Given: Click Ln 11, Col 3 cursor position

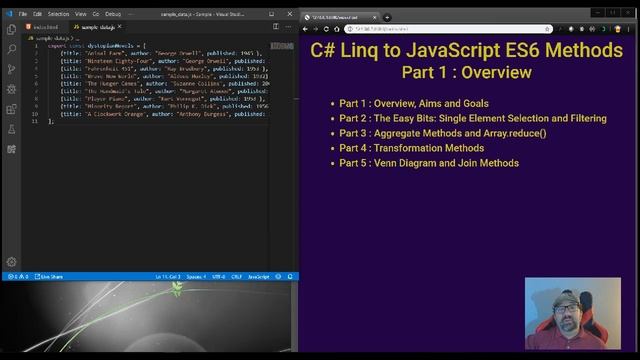Looking at the screenshot, I should pyautogui.click(x=168, y=276).
